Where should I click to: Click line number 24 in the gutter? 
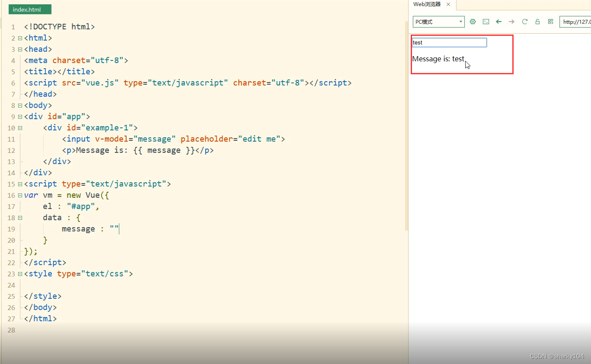pos(11,285)
